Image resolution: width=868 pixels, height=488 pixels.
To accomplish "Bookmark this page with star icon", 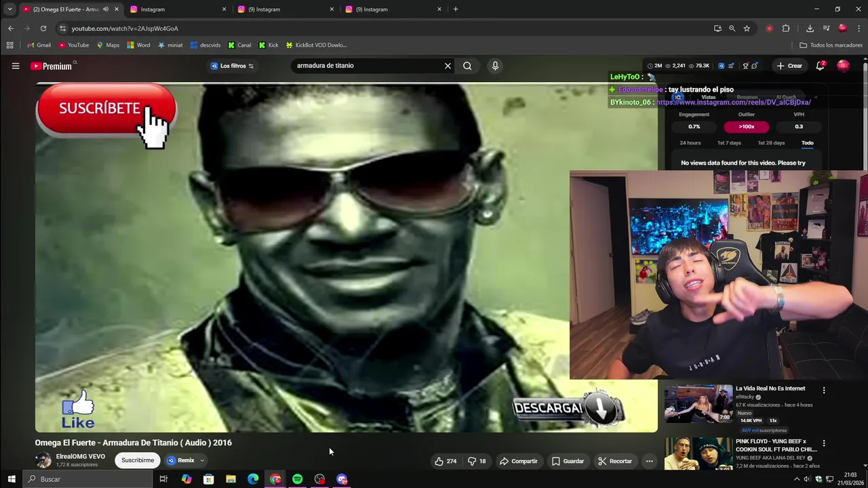I will click(747, 28).
